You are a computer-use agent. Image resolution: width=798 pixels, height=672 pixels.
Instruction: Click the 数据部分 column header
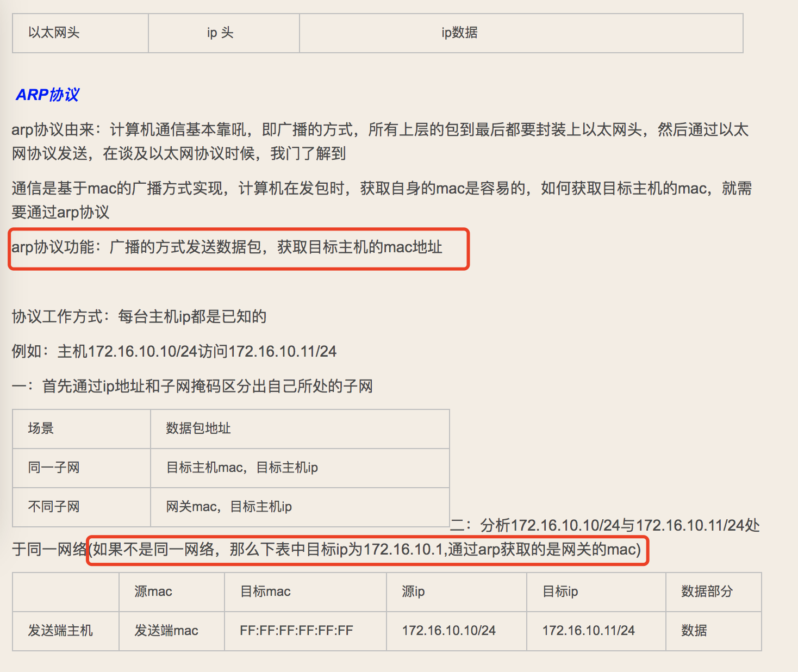[x=707, y=592]
